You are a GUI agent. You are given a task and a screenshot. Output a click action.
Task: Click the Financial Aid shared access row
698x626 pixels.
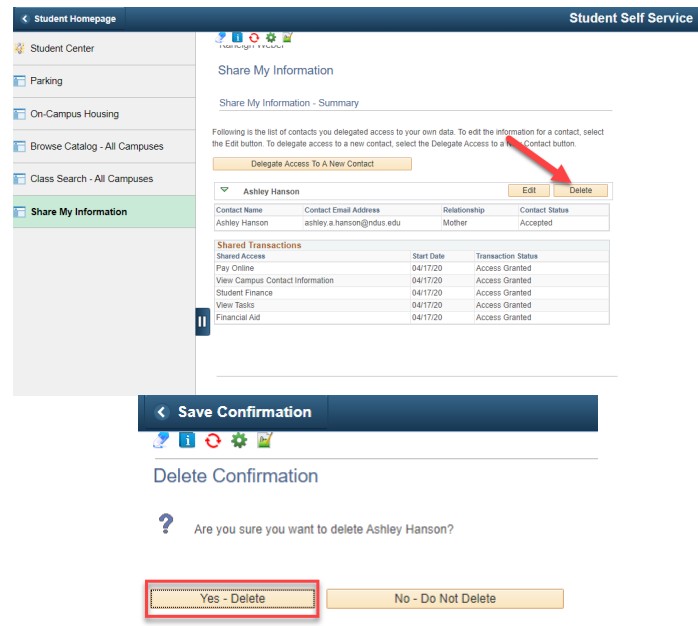click(412, 317)
